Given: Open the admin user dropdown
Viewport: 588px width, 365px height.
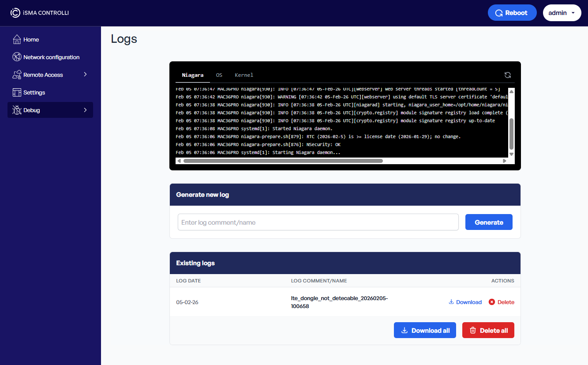Looking at the screenshot, I should coord(561,13).
